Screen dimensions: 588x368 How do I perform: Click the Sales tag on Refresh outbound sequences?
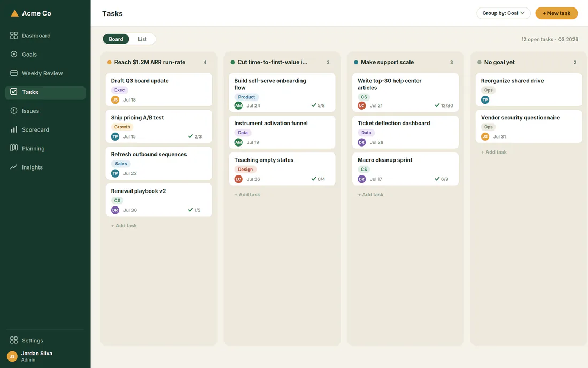[x=121, y=164]
